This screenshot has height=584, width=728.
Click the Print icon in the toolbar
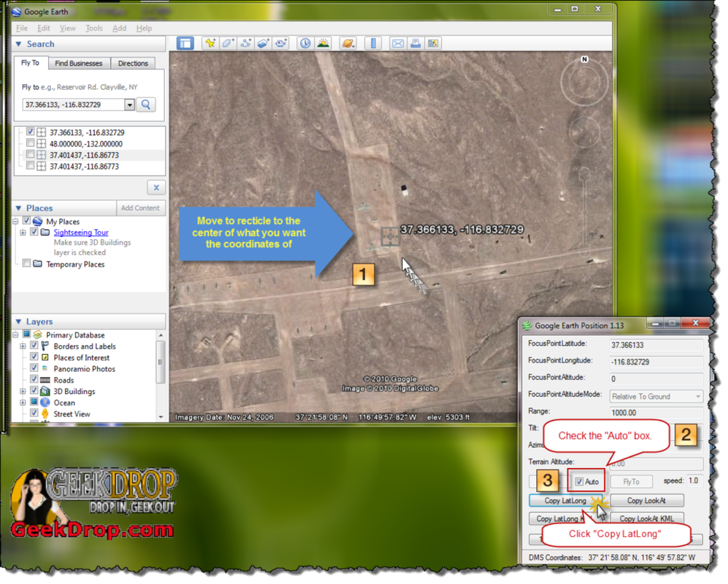tap(416, 43)
